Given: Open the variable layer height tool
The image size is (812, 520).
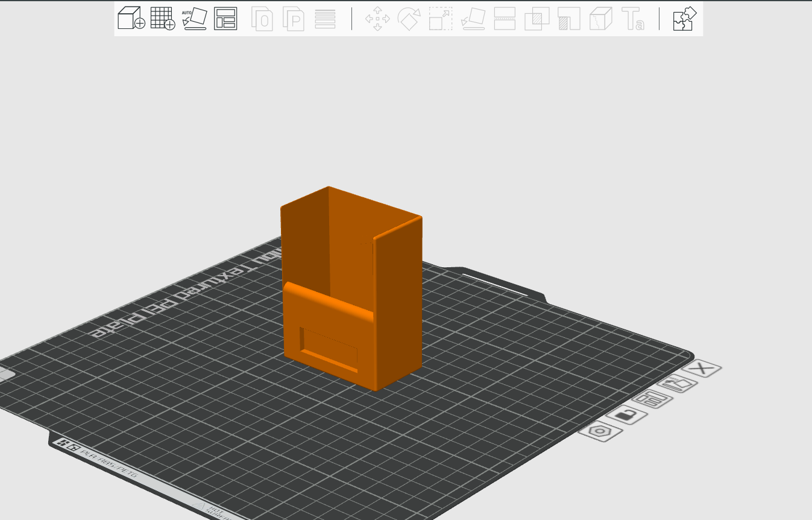Looking at the screenshot, I should coord(325,19).
